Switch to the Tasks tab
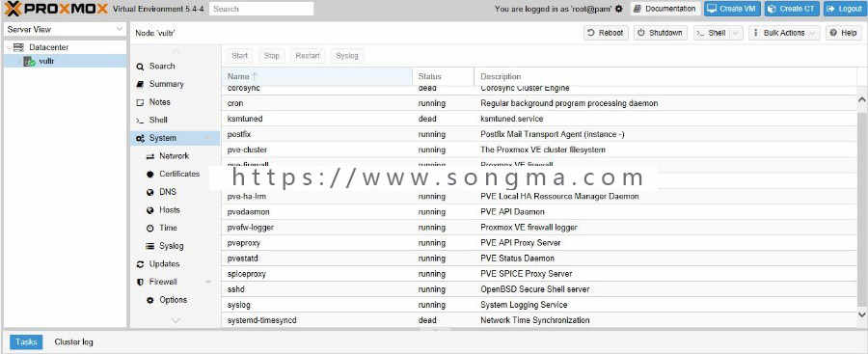Image resolution: width=868 pixels, height=354 pixels. [x=26, y=342]
